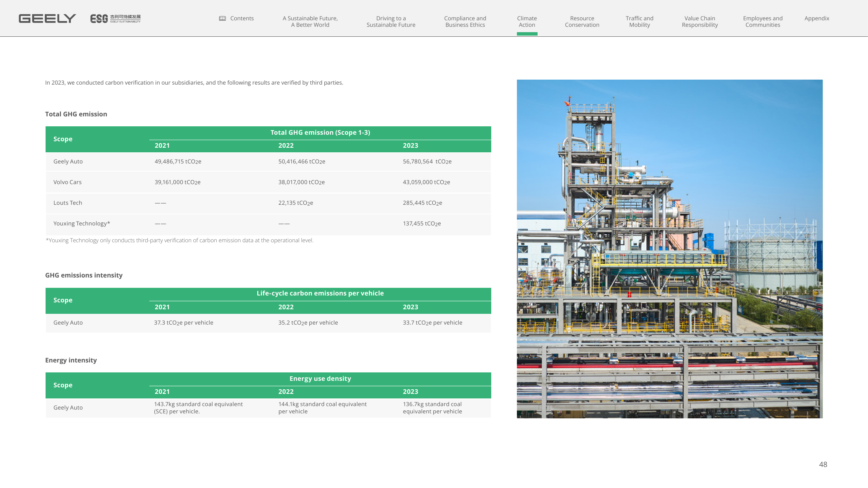Viewport: 868px width, 488px height.
Task: Click the industrial plant photo
Action: [669, 249]
